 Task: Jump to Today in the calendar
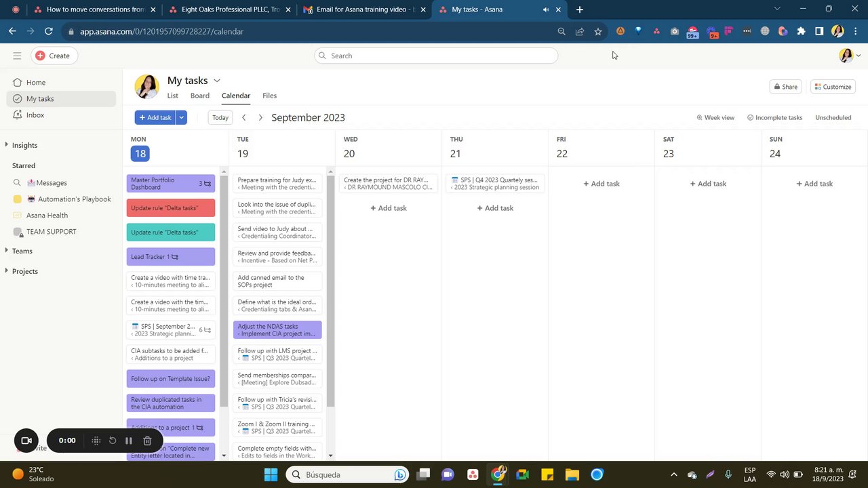220,117
